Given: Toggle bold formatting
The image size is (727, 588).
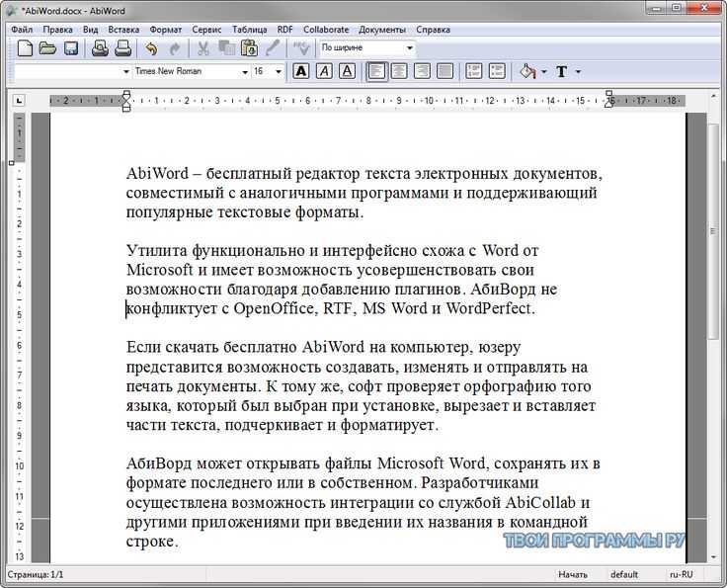Looking at the screenshot, I should click(301, 71).
